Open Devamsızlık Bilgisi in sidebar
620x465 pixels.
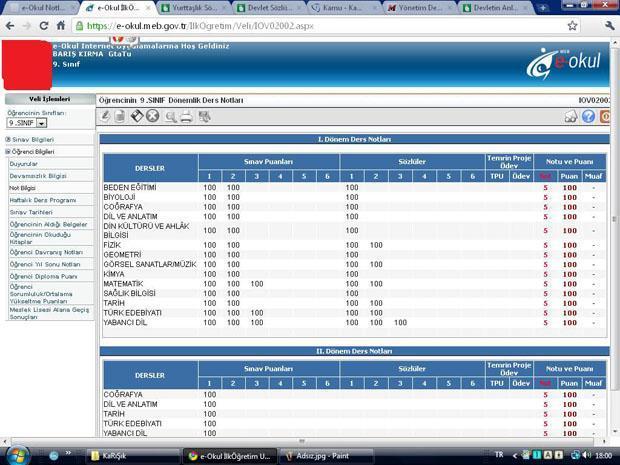38,175
